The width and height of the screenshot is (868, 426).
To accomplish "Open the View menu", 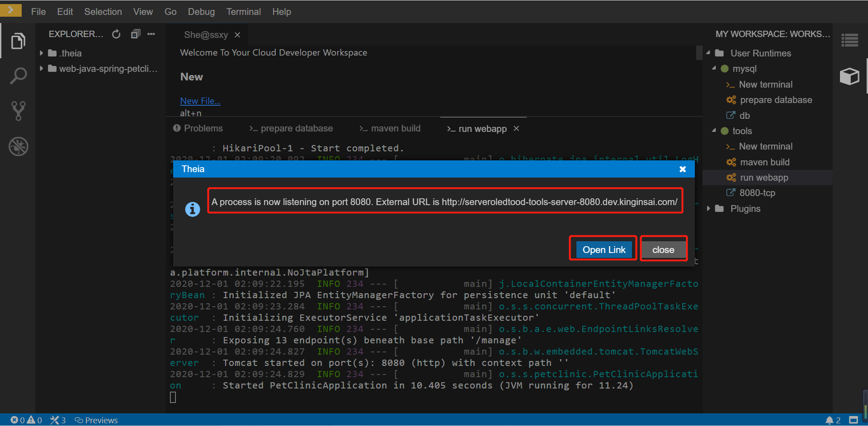I will [143, 12].
